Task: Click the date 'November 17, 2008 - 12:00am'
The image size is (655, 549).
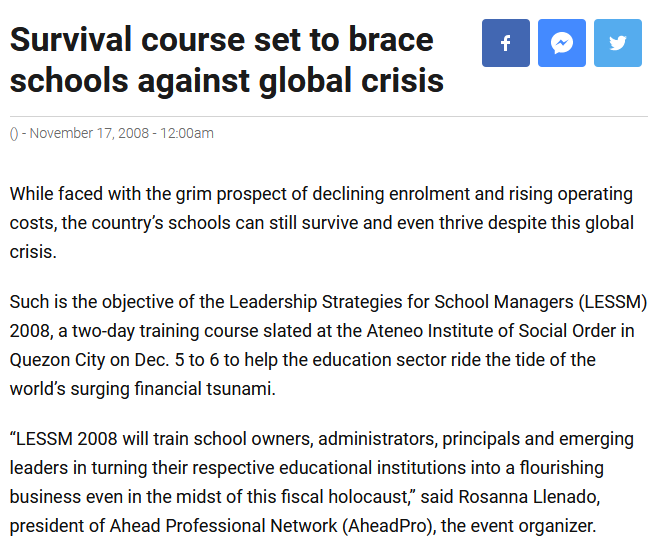Action: pos(122,133)
